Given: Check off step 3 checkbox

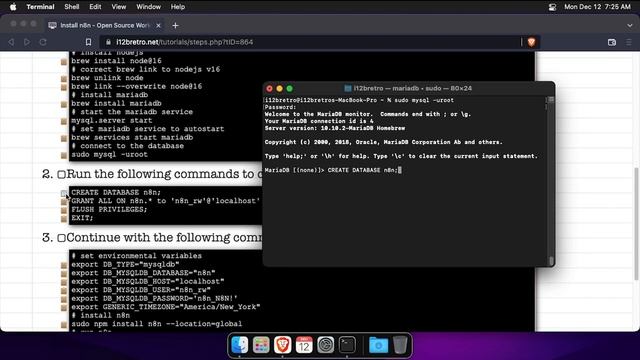Looking at the screenshot, I should (x=61, y=238).
